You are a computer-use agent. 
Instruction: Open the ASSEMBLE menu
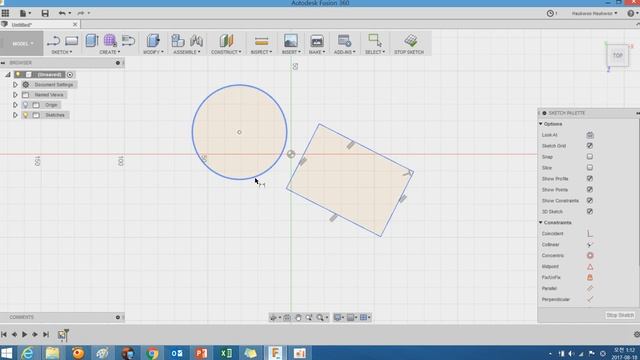[187, 52]
